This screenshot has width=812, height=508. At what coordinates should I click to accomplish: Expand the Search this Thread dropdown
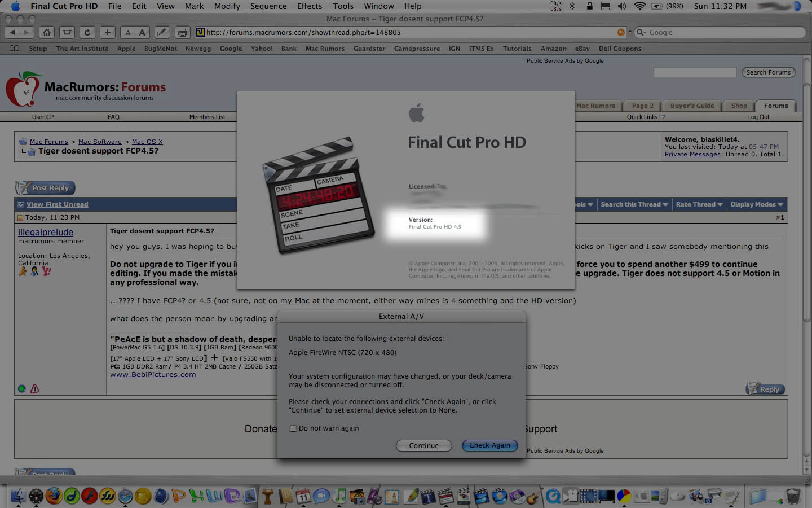[x=634, y=204]
